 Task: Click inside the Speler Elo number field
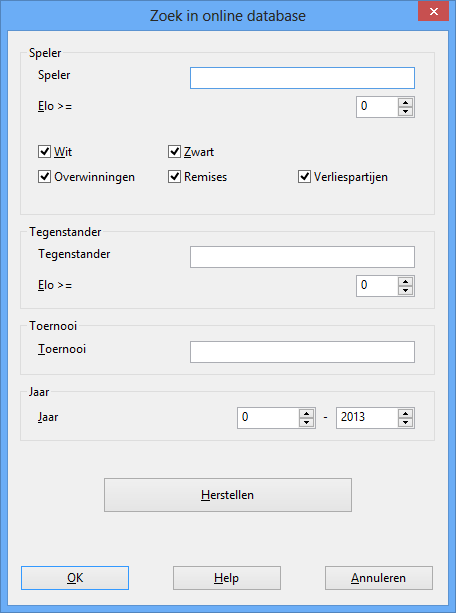377,107
